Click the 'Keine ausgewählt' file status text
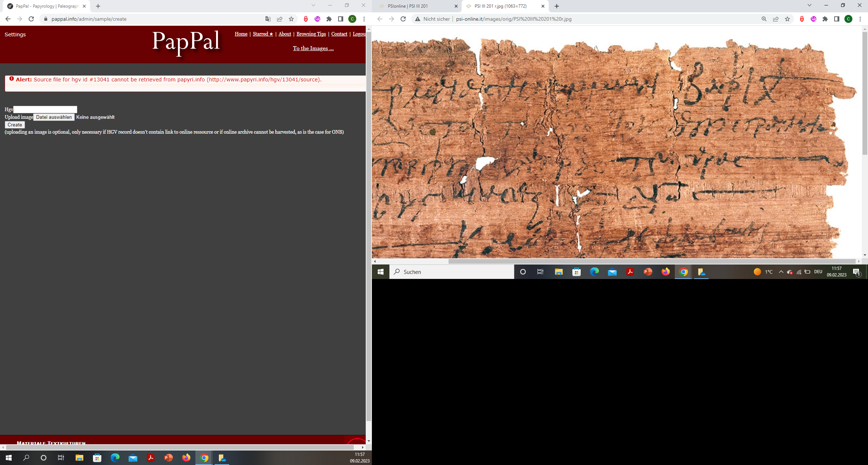The width and height of the screenshot is (868, 465). point(95,117)
